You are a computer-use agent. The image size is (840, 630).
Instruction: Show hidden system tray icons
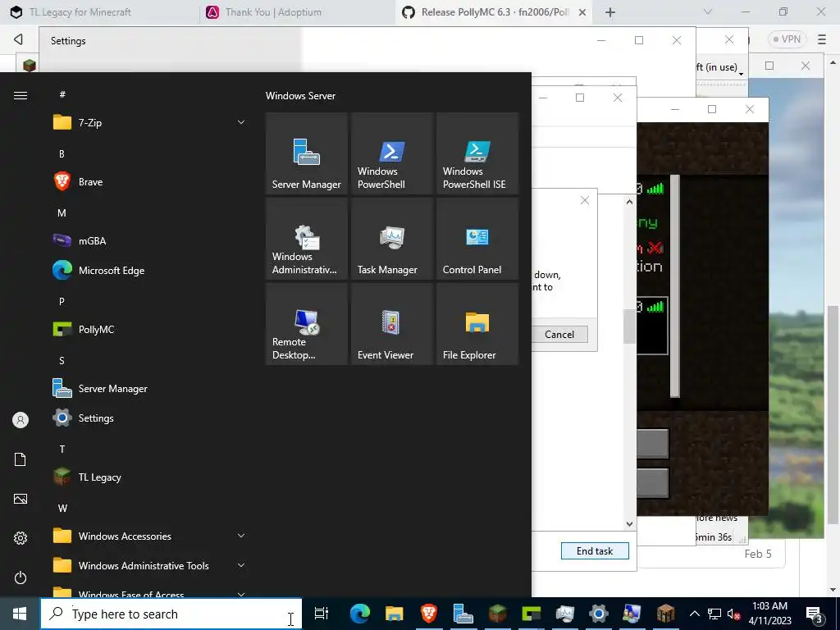(694, 614)
